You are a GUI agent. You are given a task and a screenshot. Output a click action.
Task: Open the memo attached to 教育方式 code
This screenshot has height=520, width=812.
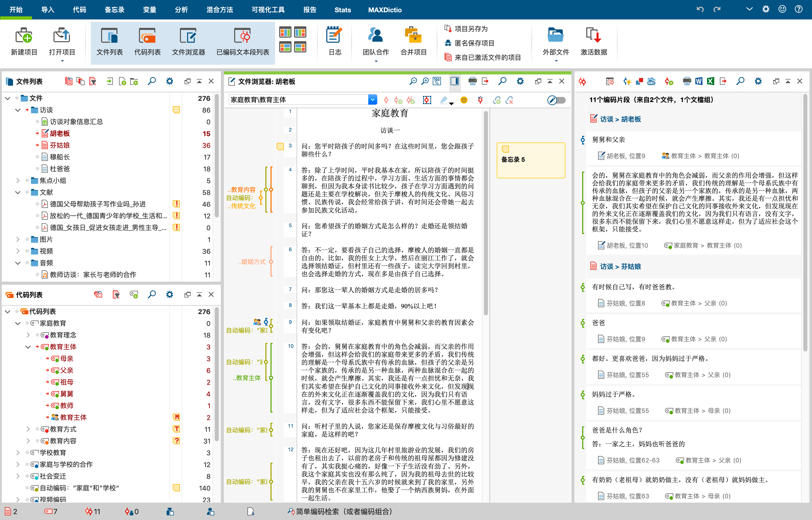coord(176,429)
